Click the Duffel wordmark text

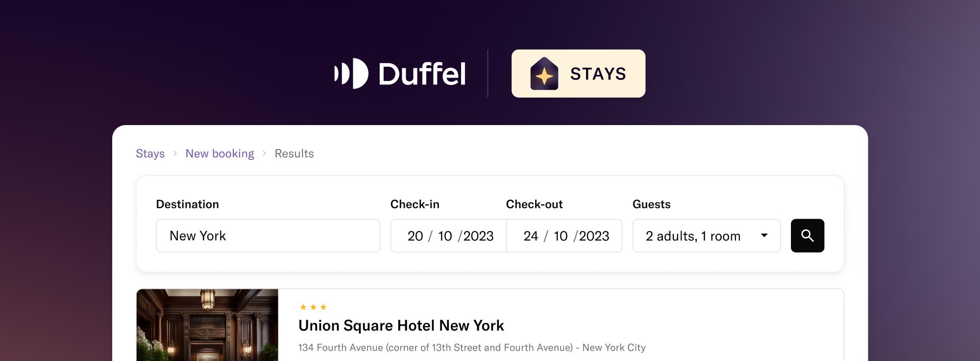pyautogui.click(x=422, y=74)
